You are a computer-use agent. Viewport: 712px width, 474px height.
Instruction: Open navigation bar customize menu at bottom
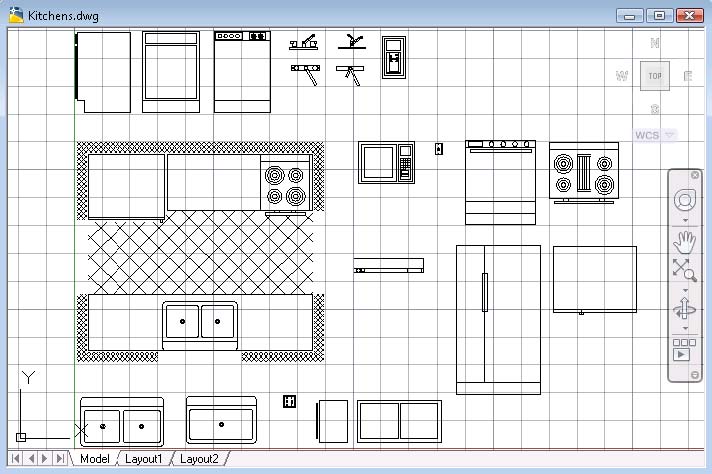(695, 375)
